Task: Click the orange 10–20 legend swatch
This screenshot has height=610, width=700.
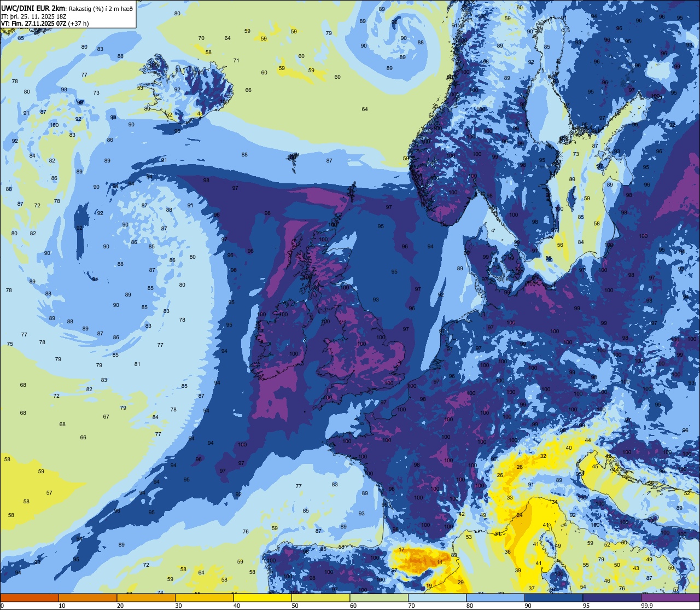Action: pos(87,598)
